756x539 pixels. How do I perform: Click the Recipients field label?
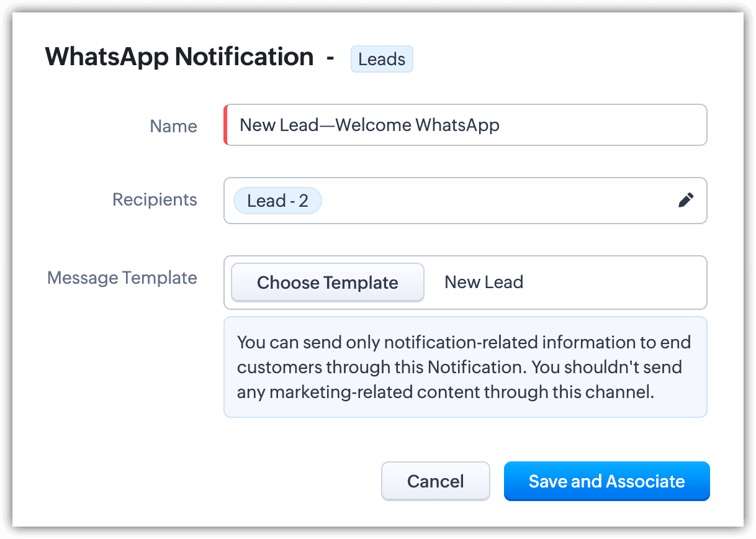(155, 200)
